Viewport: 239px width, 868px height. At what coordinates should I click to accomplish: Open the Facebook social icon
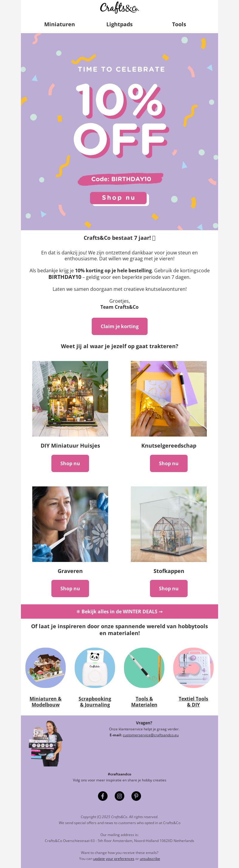coord(103,796)
